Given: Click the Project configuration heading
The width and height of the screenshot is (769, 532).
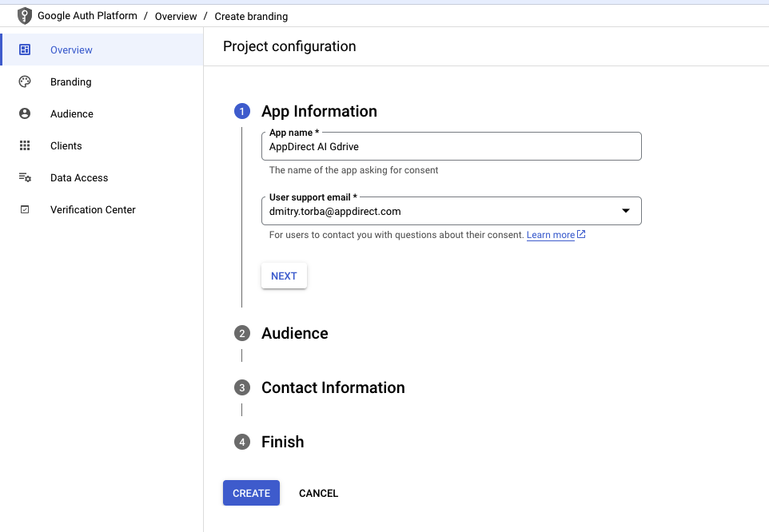Looking at the screenshot, I should click(289, 46).
